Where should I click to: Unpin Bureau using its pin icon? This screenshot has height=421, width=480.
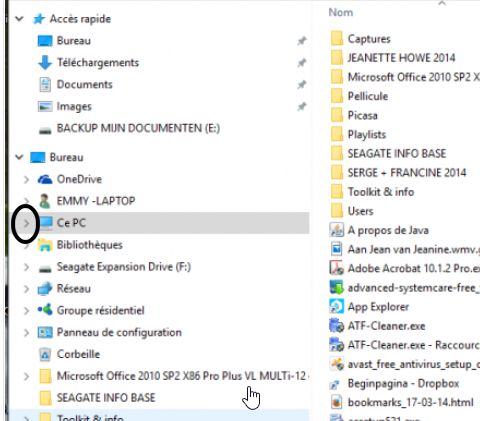click(302, 41)
